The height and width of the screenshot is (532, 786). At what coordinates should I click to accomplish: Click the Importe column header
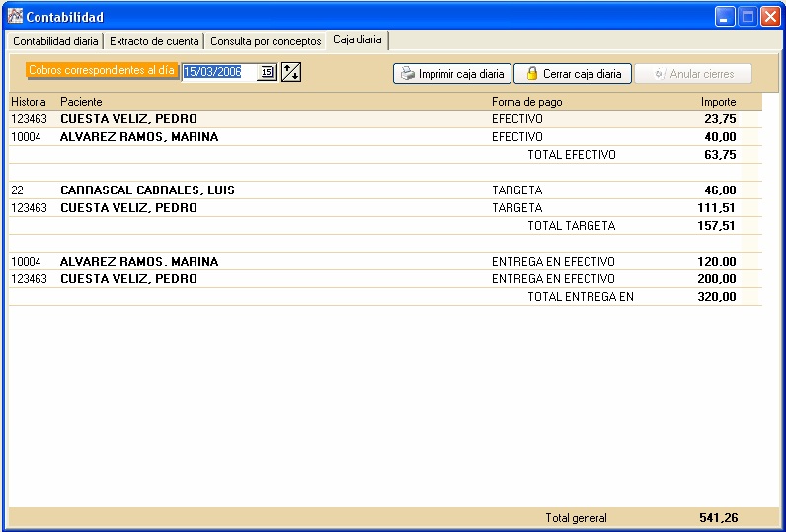tap(718, 102)
